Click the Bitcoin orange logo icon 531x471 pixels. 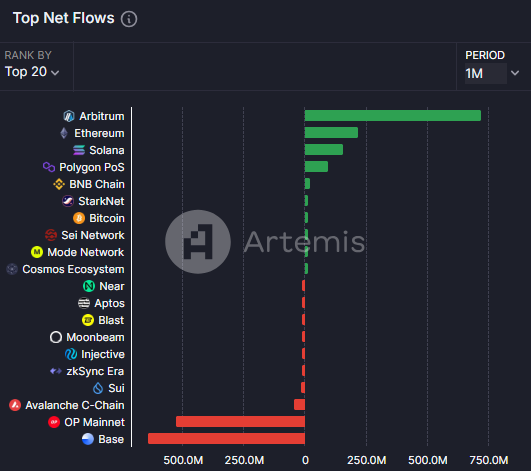tap(79, 218)
